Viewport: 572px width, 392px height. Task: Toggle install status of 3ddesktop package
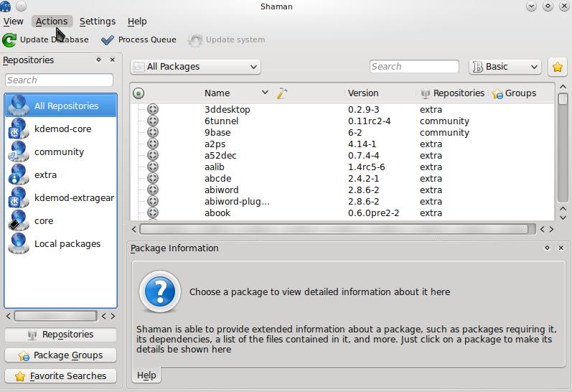152,110
